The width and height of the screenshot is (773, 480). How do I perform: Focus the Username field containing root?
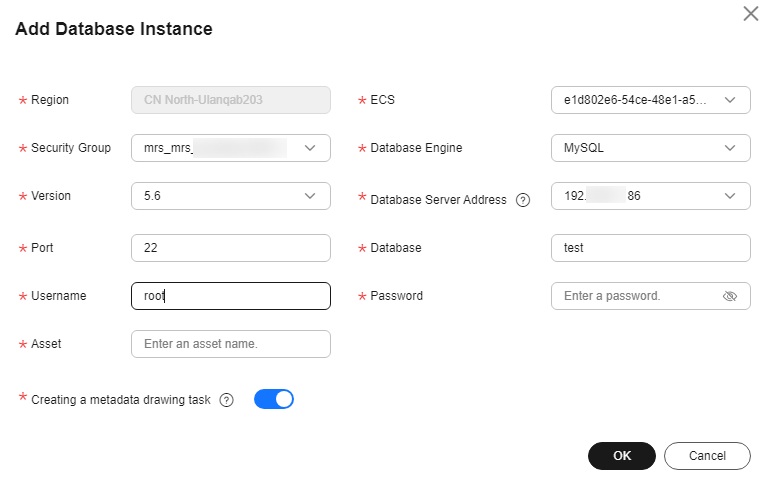(x=230, y=296)
